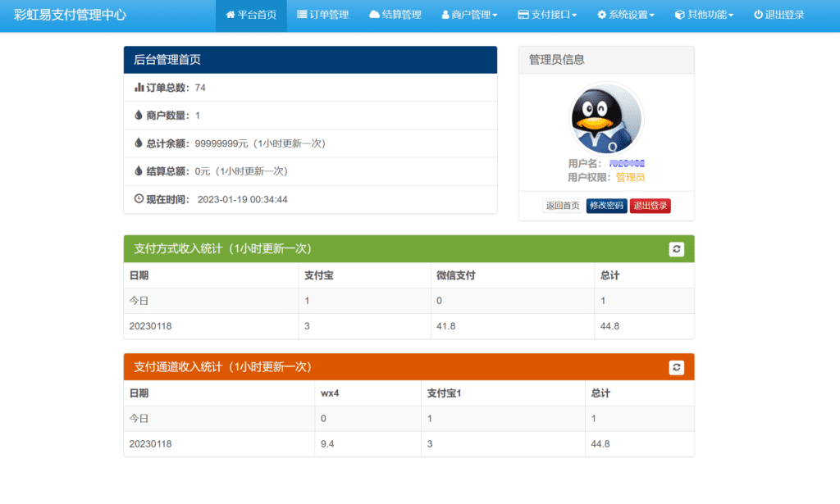Open 结算管理 settlement management
840x504 pixels.
395,15
